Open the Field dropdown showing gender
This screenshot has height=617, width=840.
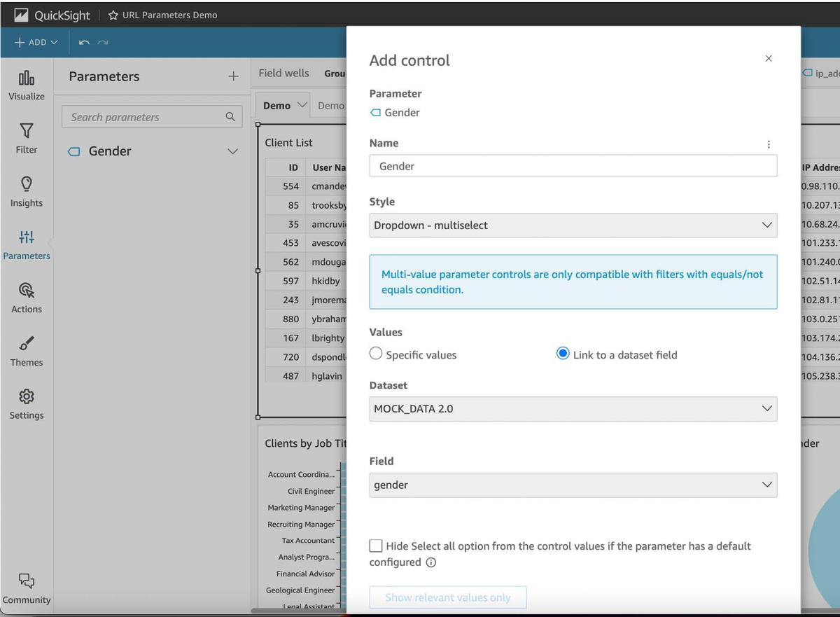573,485
